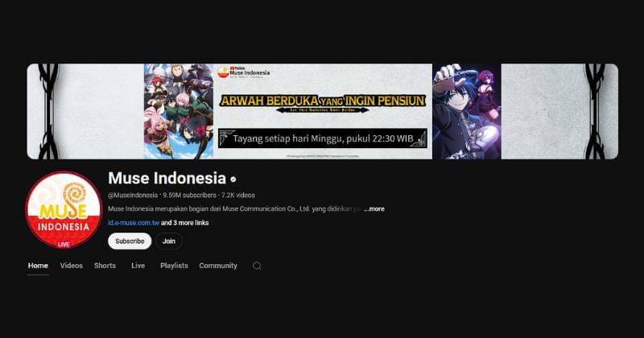Screen dimensions: 644x338
Task: Open the Shorts tab
Action: click(105, 266)
